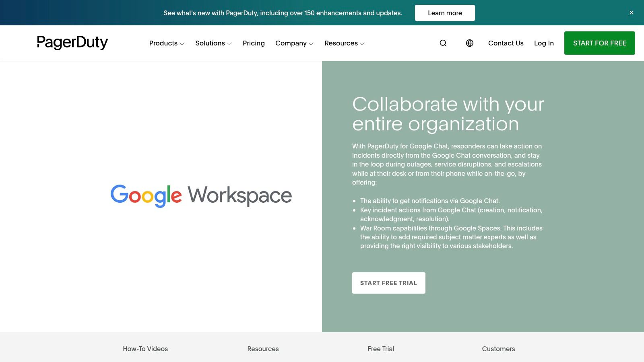This screenshot has height=362, width=644.
Task: Switch to the Resources tab
Action: pyautogui.click(x=263, y=349)
